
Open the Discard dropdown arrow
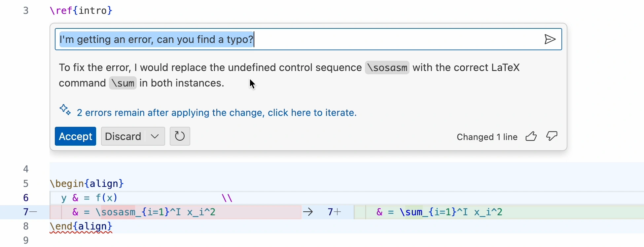pos(155,136)
